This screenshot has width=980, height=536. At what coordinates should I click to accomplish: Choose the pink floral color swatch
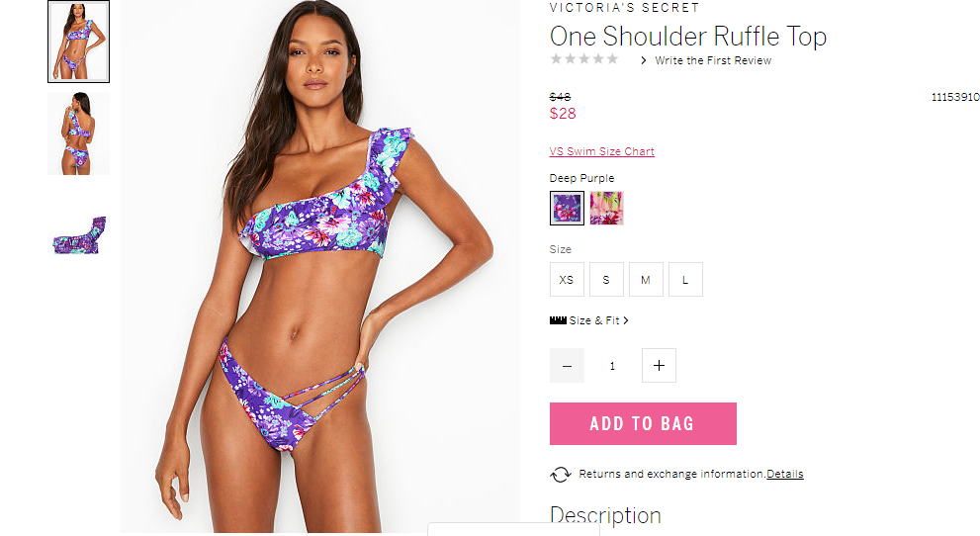click(606, 208)
